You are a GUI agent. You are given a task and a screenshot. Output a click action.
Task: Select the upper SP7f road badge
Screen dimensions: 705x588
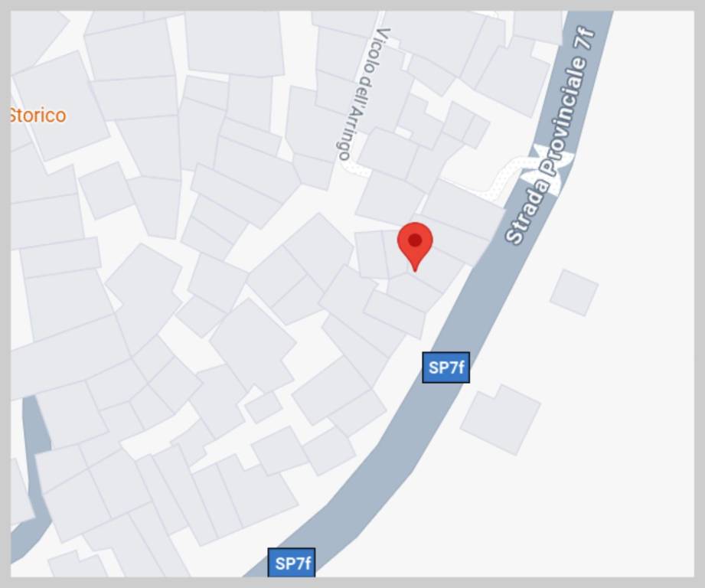click(x=446, y=367)
